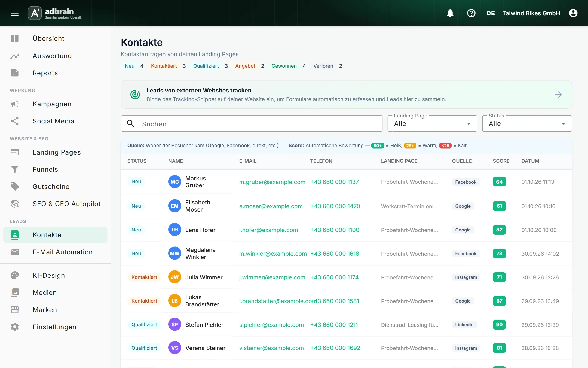Image resolution: width=588 pixels, height=368 pixels.
Task: Click the Funnels filter icon
Action: pos(15,169)
